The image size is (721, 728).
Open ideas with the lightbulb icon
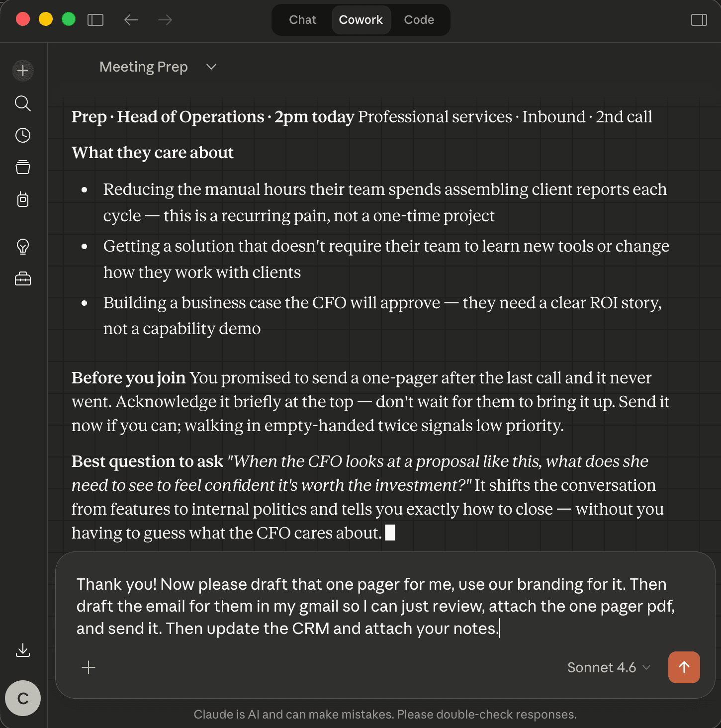pyautogui.click(x=23, y=247)
